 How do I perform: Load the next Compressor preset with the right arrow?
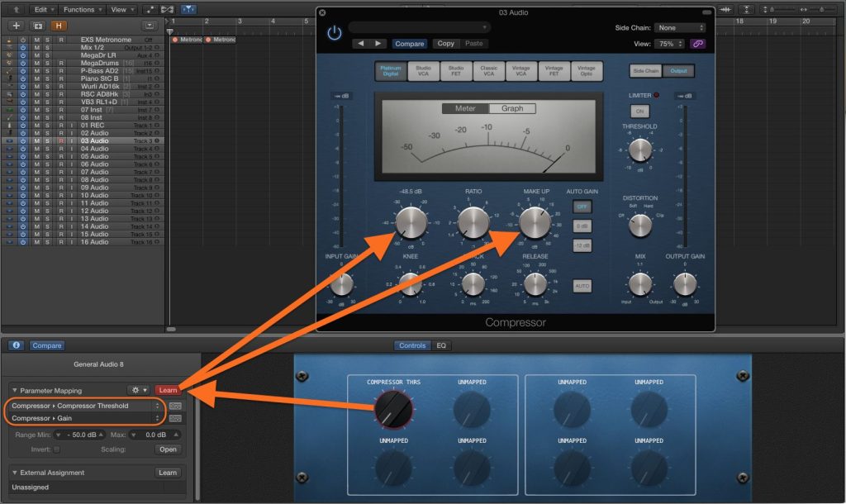point(378,43)
